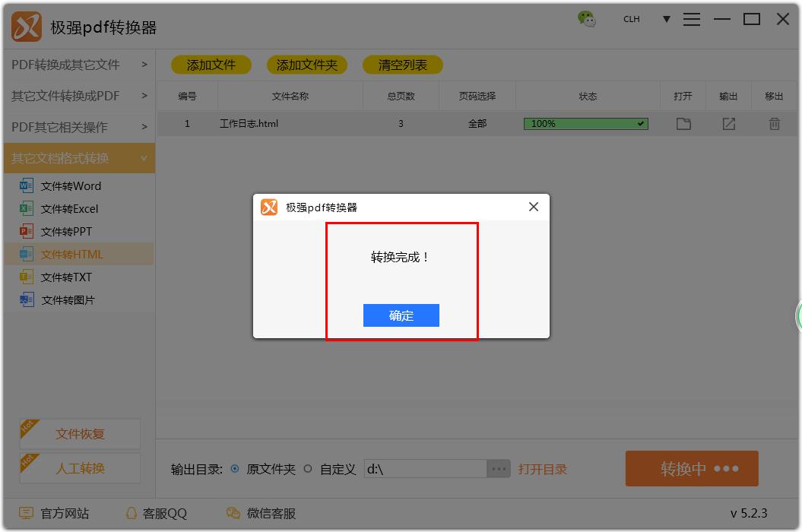This screenshot has height=532, width=802.
Task: Remove 工作日志.html using the trash icon
Action: pos(774,123)
